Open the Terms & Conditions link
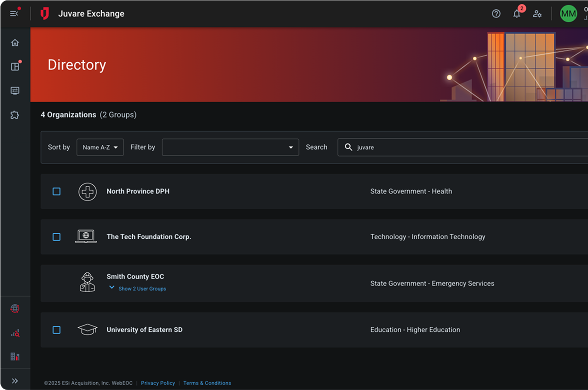The image size is (588, 390). click(207, 383)
